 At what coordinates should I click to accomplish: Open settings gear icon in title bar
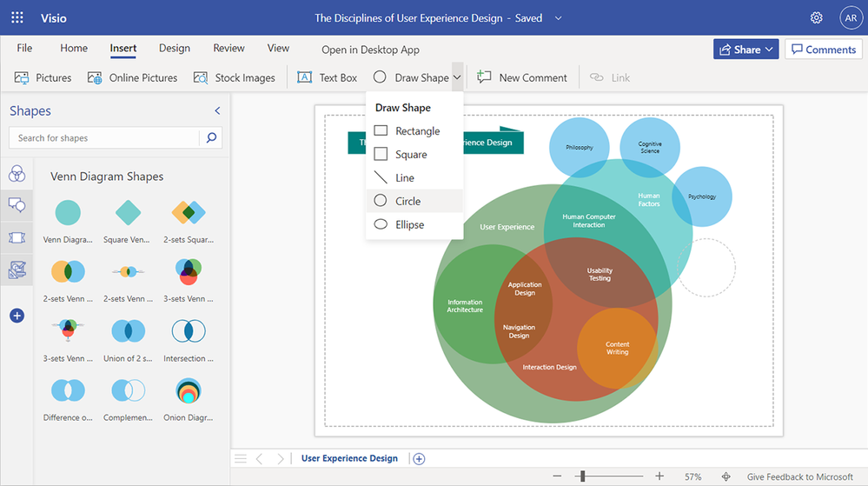[816, 17]
